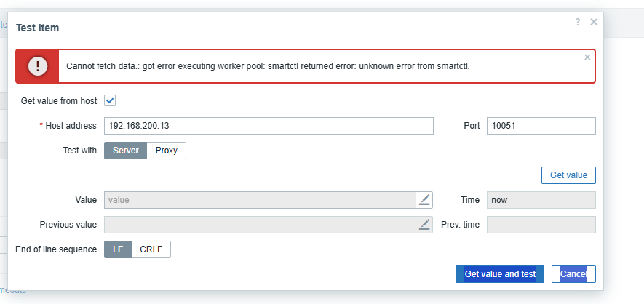
Task: Select LF end of line sequence
Action: click(118, 249)
